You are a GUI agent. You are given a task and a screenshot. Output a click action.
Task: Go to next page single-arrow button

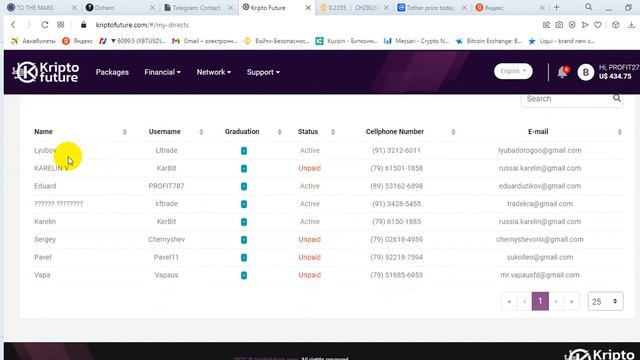[x=556, y=302]
